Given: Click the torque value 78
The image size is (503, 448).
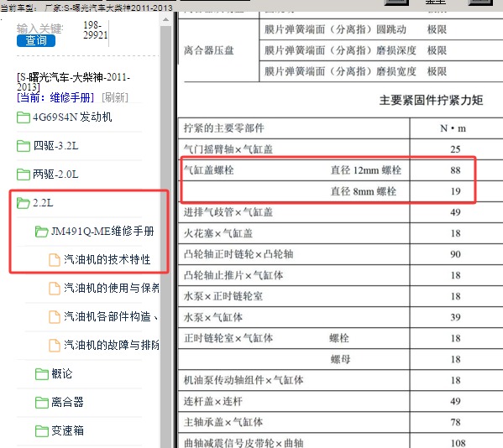Looking at the screenshot, I should 455,422.
